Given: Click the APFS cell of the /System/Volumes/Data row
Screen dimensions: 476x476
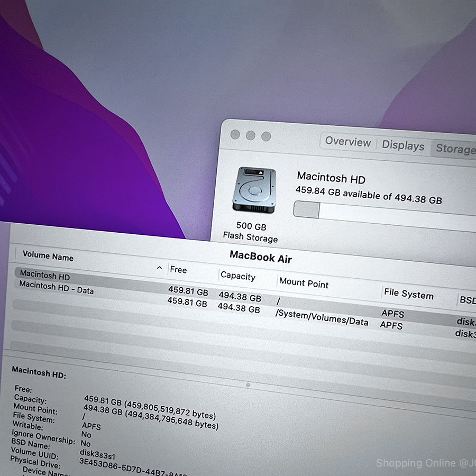Looking at the screenshot, I should 391,325.
